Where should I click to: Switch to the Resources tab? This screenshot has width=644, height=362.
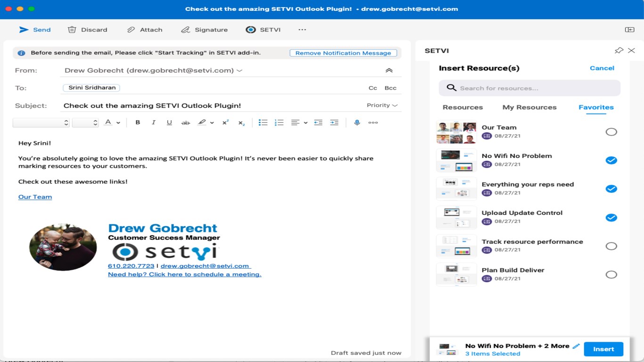pos(462,107)
